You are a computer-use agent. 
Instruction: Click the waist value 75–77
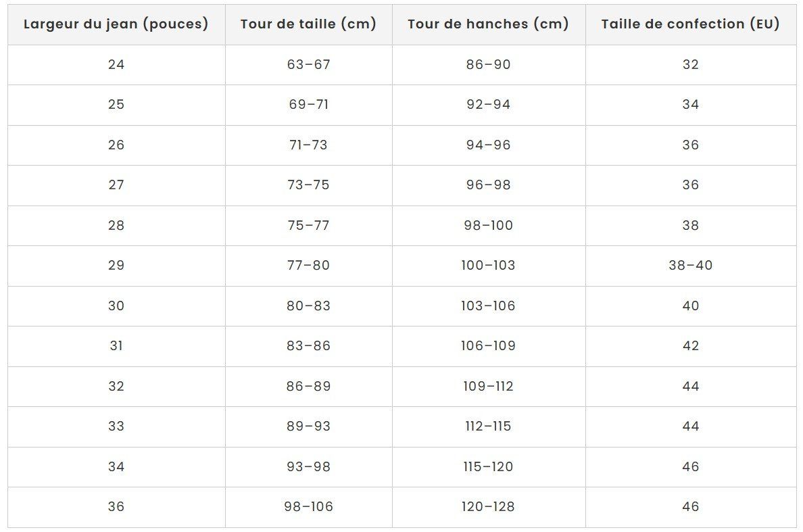309,225
